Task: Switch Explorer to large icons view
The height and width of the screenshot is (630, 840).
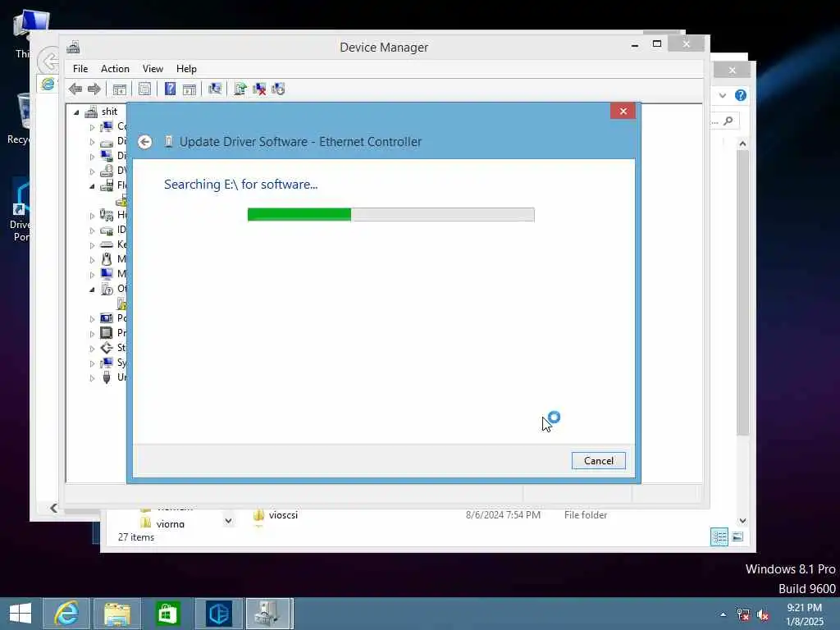Action: tap(737, 536)
